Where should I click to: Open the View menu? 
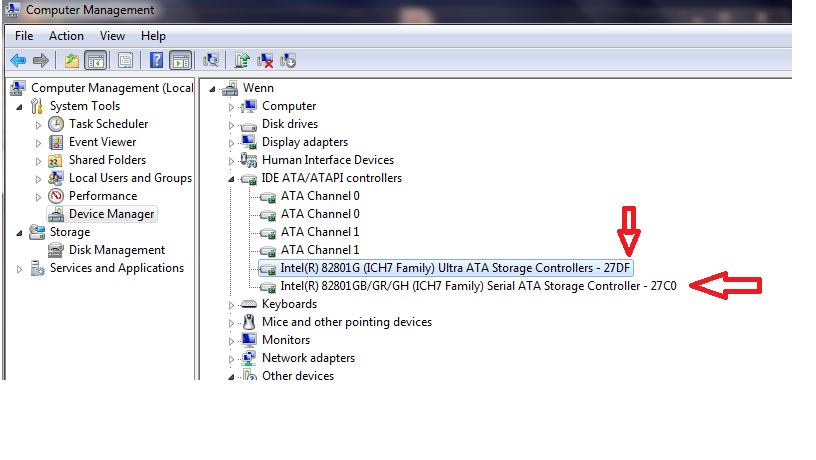click(x=112, y=36)
